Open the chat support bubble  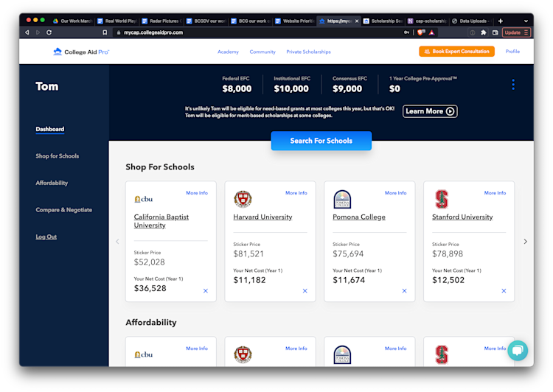pyautogui.click(x=518, y=351)
